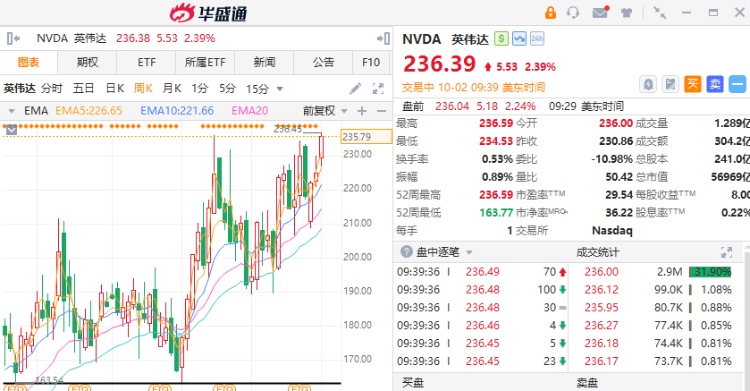The height and width of the screenshot is (391, 750).
Task: Click the 盘中逐笔 header label
Action: tap(438, 252)
